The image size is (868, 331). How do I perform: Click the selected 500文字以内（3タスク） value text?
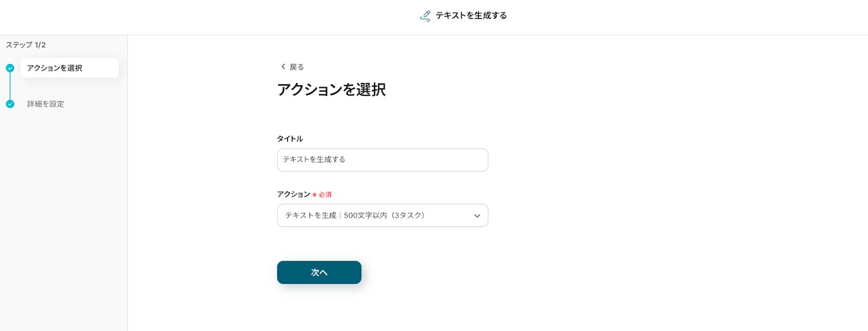384,216
